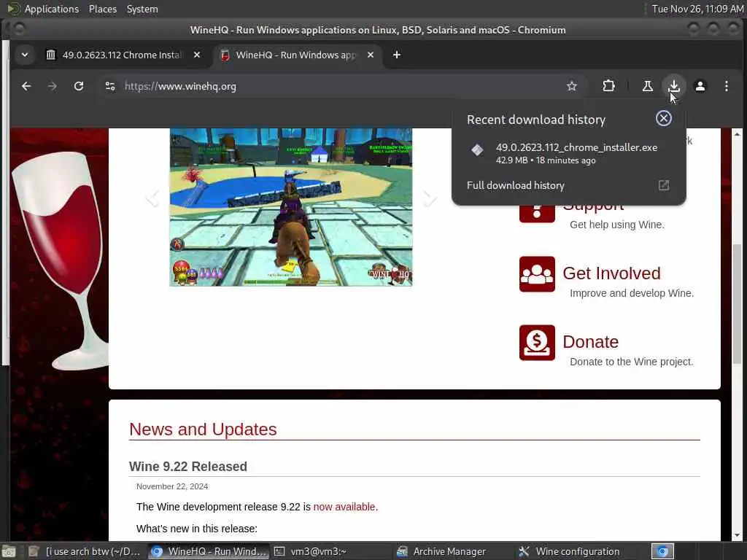Show previous screenshot in the carousel
Image resolution: width=747 pixels, height=560 pixels.
152,197
